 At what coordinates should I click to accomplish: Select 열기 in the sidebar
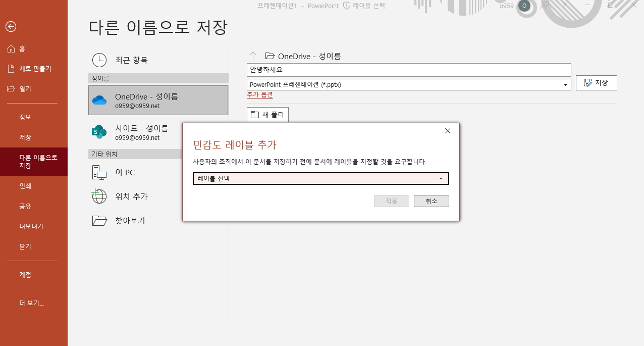click(x=34, y=89)
